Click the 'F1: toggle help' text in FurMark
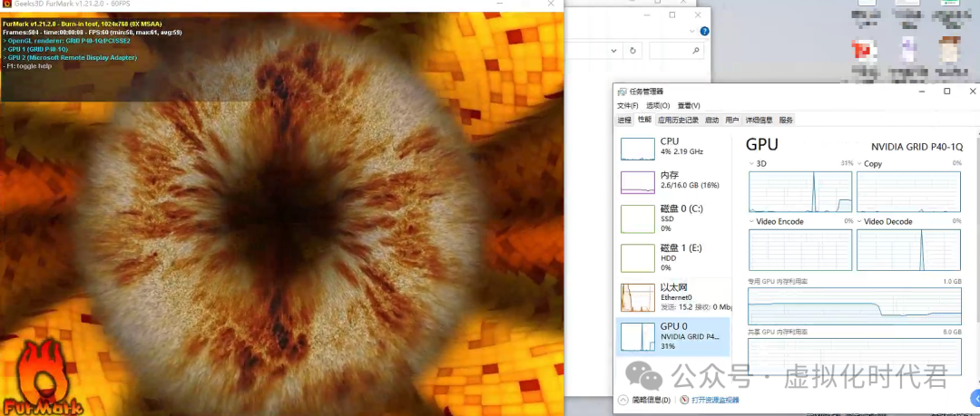This screenshot has width=980, height=416. [x=27, y=66]
